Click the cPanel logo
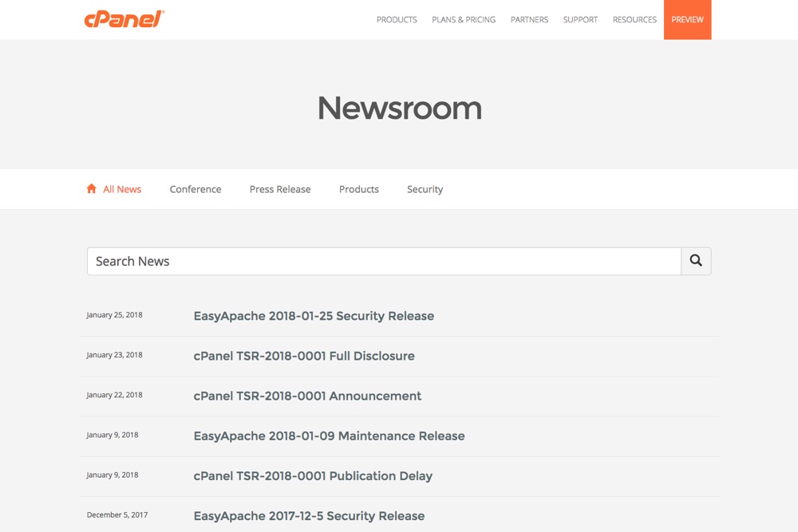 click(x=124, y=19)
